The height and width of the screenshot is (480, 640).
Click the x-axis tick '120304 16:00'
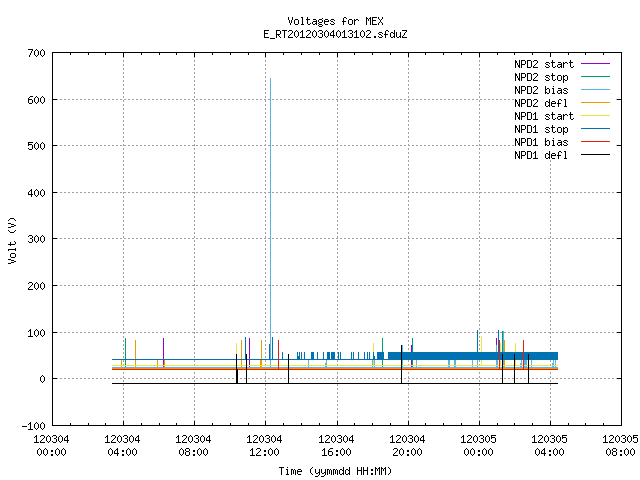pyautogui.click(x=336, y=446)
